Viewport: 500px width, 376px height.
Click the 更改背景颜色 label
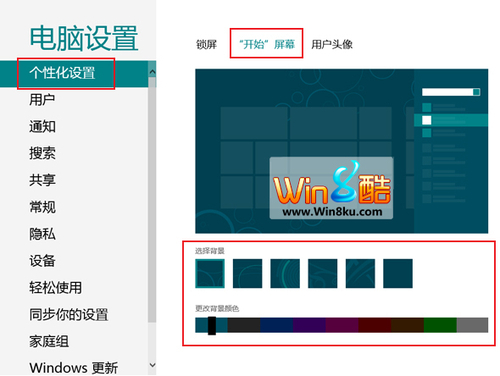tap(217, 308)
